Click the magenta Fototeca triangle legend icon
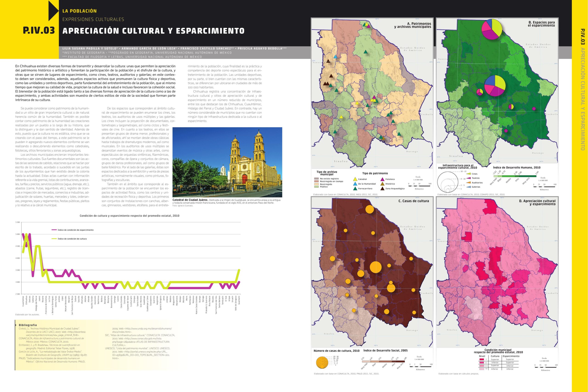The width and height of the screenshot is (588, 392). point(382,179)
